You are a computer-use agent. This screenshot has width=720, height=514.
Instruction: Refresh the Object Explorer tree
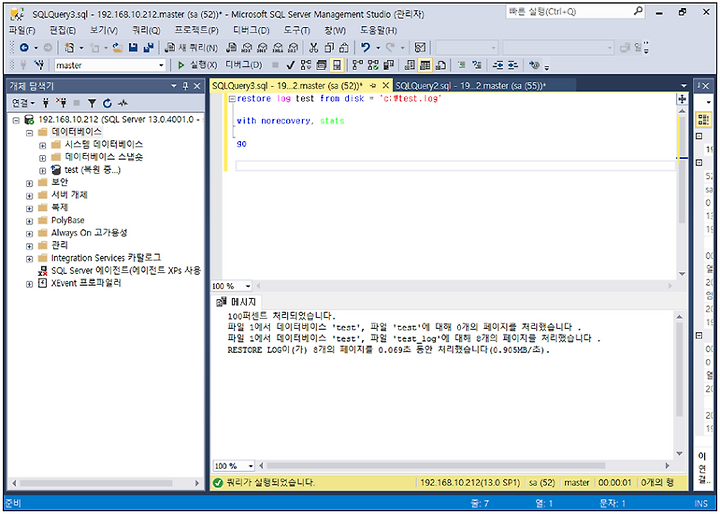(107, 103)
